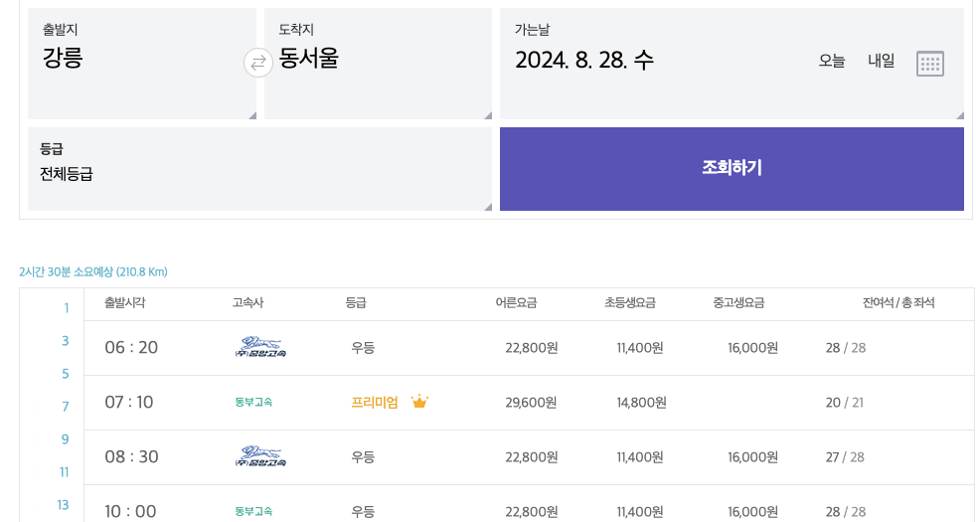Click adult fare 22,800원 in 06:20 row

pos(532,348)
